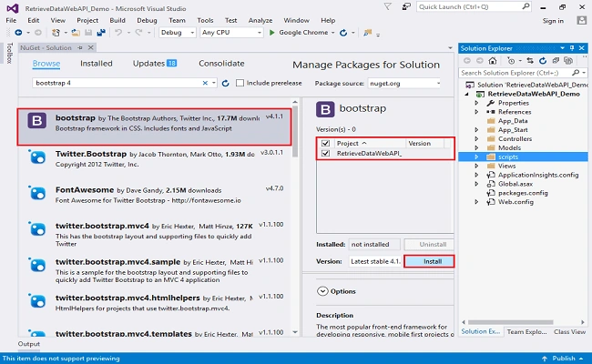
Task: Select Web.config in Solution Explorer
Action: coord(515,202)
